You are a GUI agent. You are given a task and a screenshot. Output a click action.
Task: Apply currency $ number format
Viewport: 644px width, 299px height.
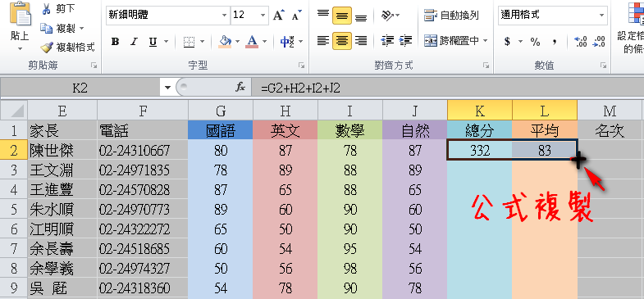click(507, 42)
